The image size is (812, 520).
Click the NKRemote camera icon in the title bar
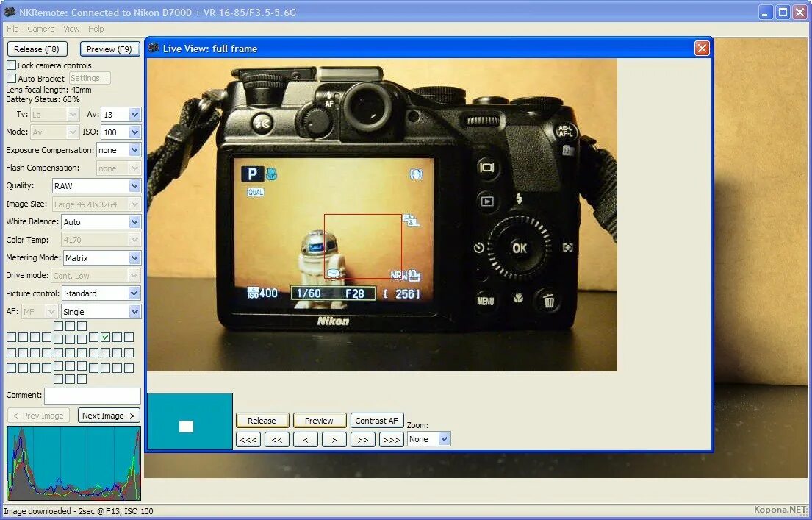point(9,12)
